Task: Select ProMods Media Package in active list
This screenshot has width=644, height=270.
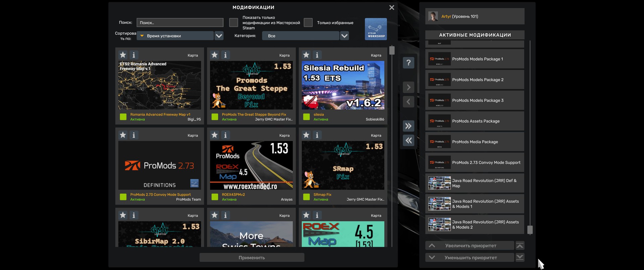Action: pyautogui.click(x=475, y=142)
